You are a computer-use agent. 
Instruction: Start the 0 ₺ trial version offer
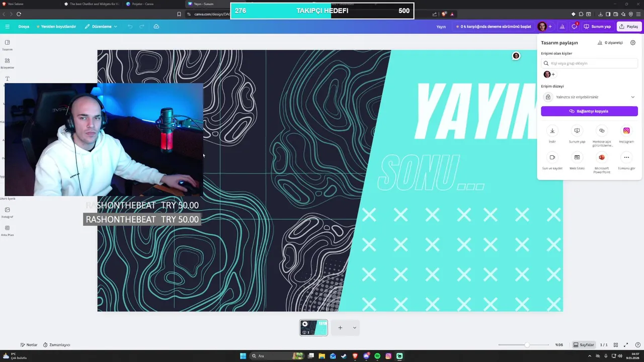coord(493,27)
